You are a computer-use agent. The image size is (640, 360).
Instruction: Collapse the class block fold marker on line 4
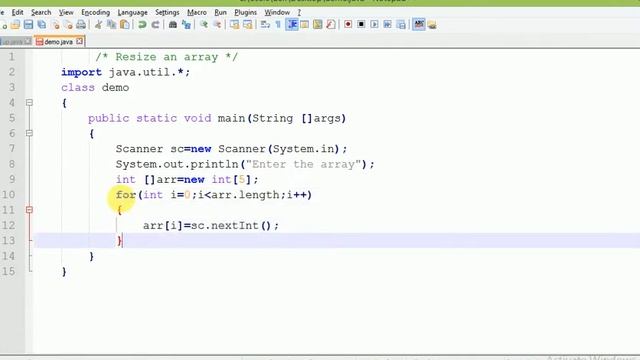tap(29, 102)
